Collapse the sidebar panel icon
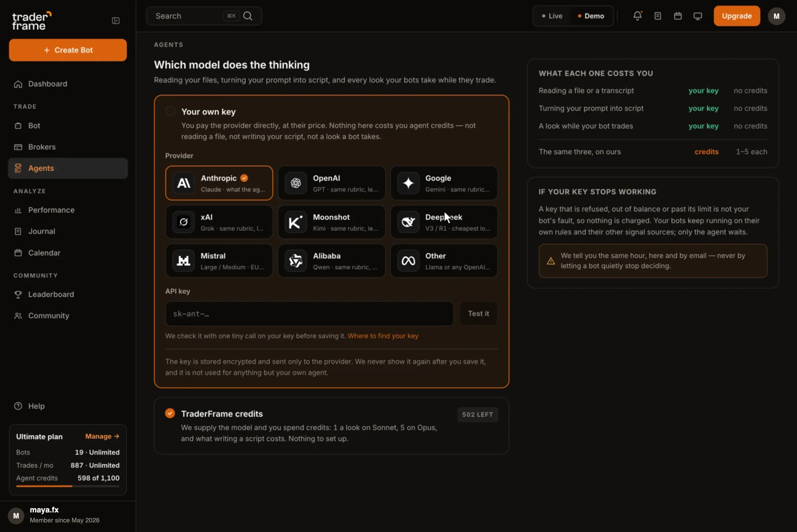Image resolution: width=797 pixels, height=532 pixels. coord(115,21)
